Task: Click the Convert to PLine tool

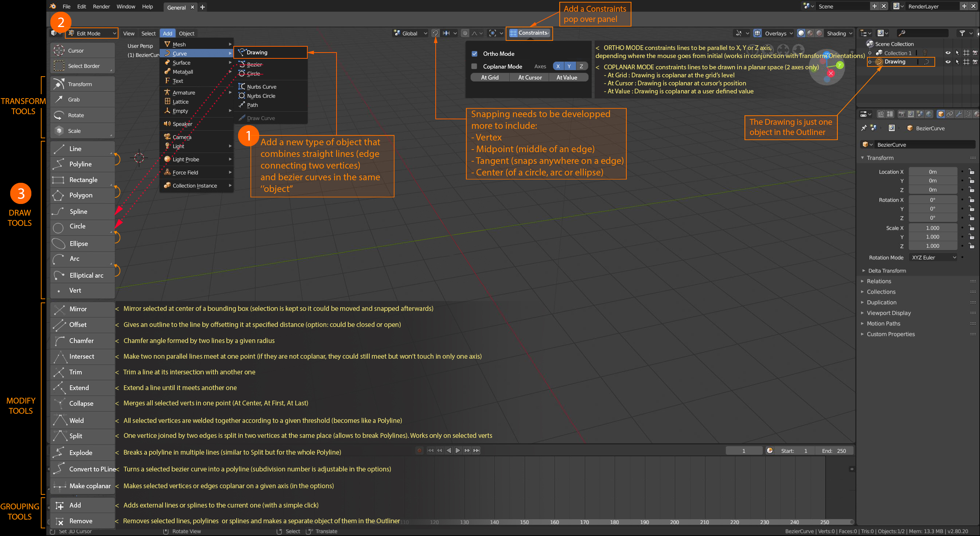Action: 82,469
